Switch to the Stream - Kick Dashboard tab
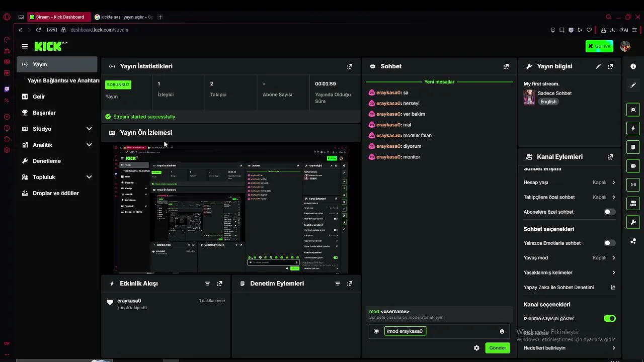The width and height of the screenshot is (644, 362). click(x=59, y=17)
